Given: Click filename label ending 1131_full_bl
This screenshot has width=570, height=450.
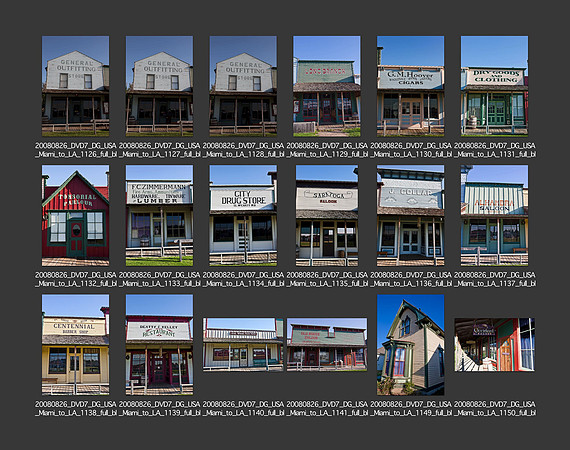Looking at the screenshot, I should click(x=495, y=150).
